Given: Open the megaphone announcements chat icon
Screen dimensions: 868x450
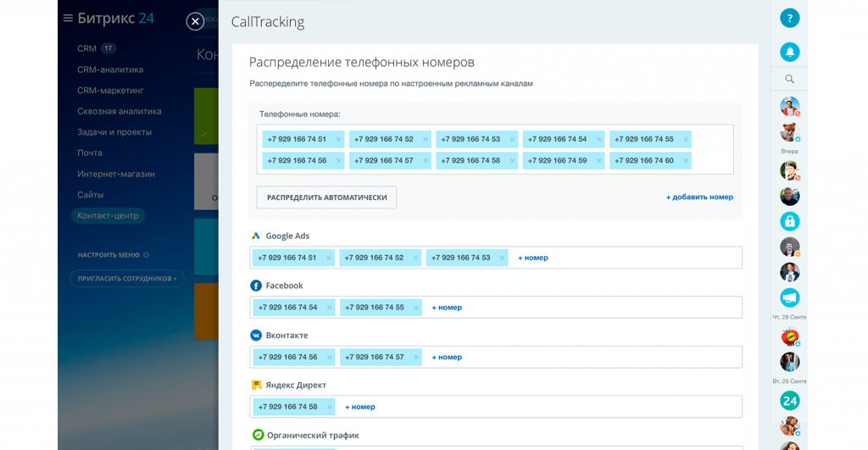Looking at the screenshot, I should pyautogui.click(x=789, y=297).
